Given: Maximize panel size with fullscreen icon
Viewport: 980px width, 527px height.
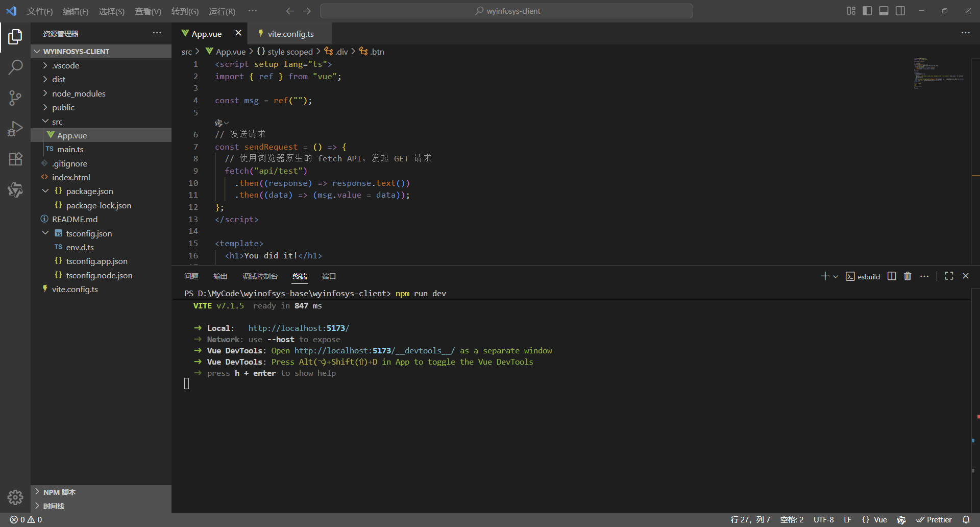Looking at the screenshot, I should 949,276.
